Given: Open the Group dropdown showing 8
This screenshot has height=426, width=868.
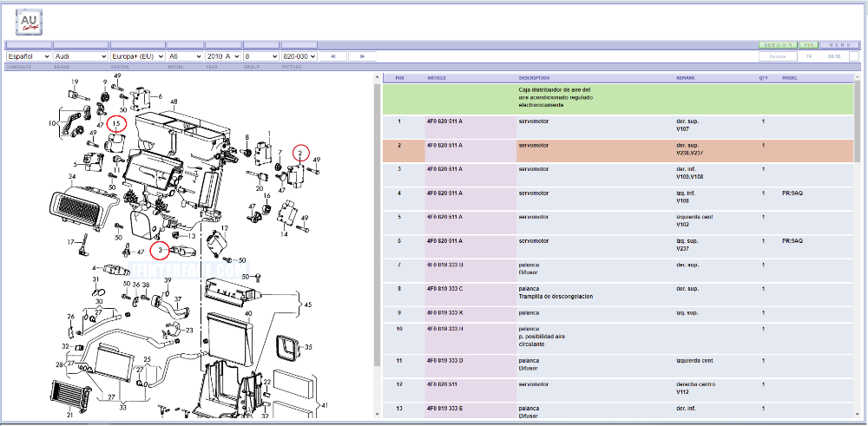Looking at the screenshot, I should (260, 56).
